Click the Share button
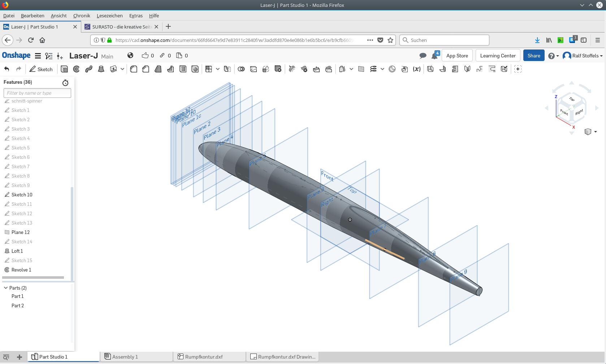The width and height of the screenshot is (606, 364). tap(534, 56)
